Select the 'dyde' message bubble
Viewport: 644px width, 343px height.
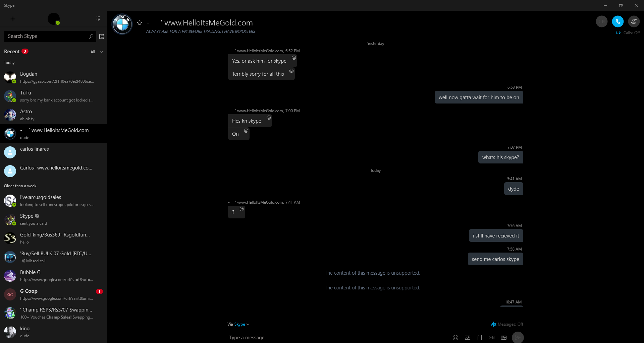(514, 189)
